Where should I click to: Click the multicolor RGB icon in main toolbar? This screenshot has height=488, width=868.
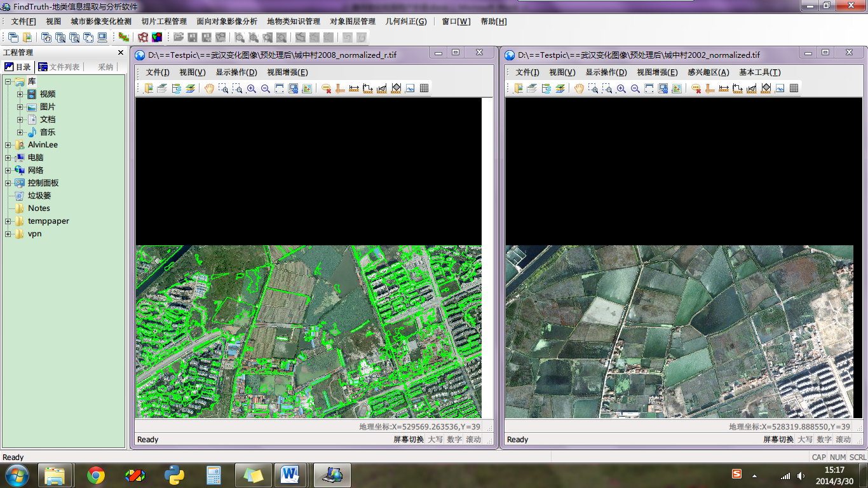[x=156, y=37]
